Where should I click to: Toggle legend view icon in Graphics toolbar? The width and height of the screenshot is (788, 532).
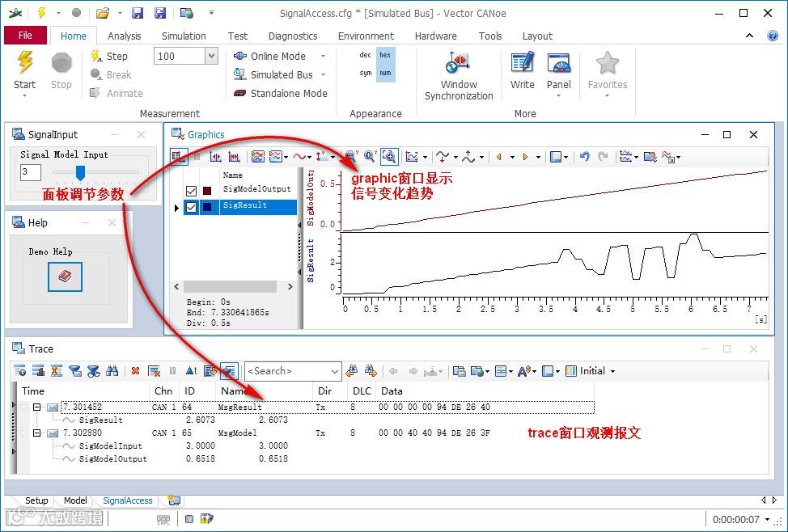[x=179, y=157]
